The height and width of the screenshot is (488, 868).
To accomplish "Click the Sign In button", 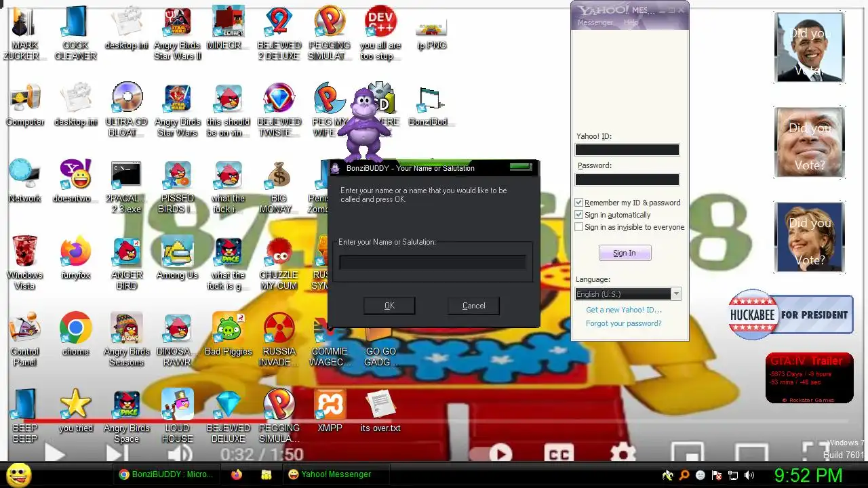I will tap(625, 253).
